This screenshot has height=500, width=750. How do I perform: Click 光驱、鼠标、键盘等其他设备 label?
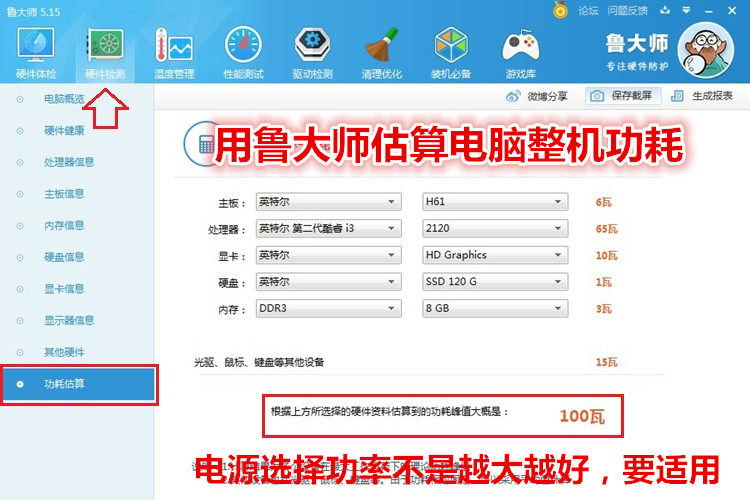click(259, 362)
